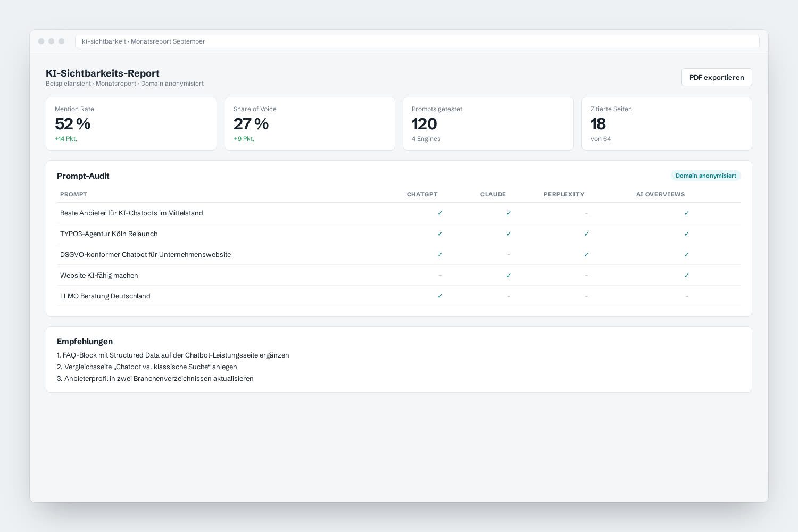Select prompt 'TYPO3-Agentur Köln Relaunch'
The image size is (798, 532).
[x=109, y=234]
